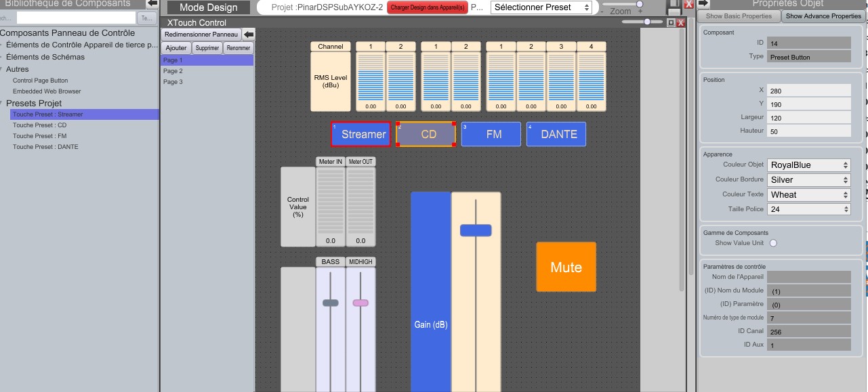Collapse Propriétés Objet panel with arrow
Image resolution: width=868 pixels, height=392 pixels.
(703, 3)
